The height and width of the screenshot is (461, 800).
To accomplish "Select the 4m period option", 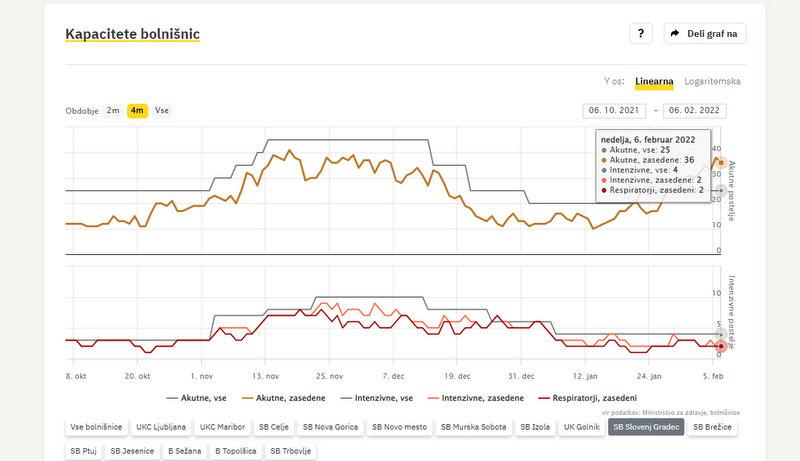I will point(137,110).
